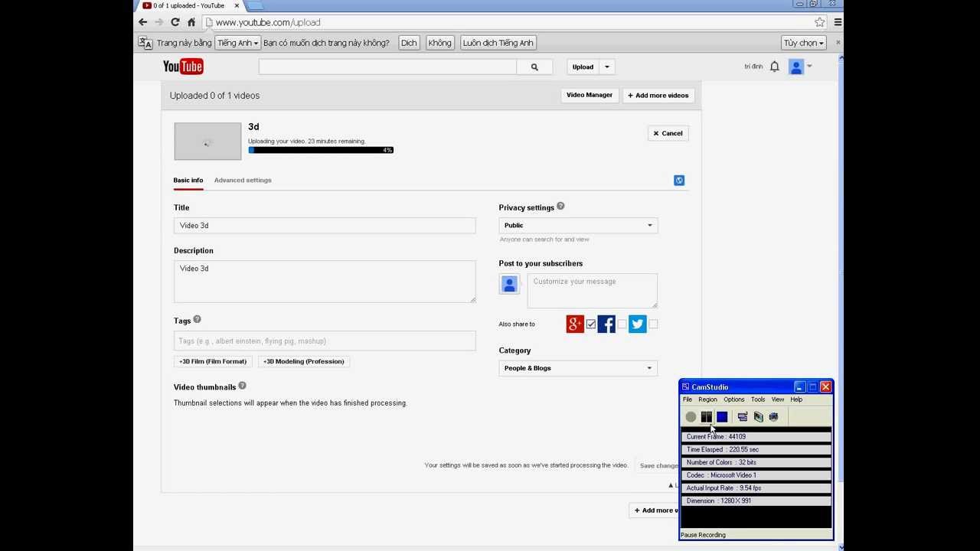Open the notifications bell
This screenshot has width=980, height=551.
(x=775, y=67)
